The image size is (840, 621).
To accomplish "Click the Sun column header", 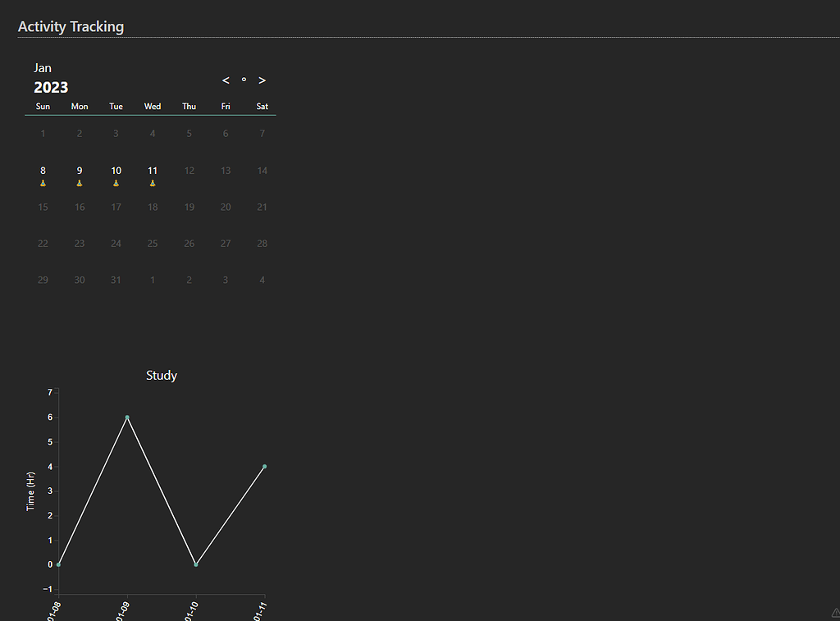I will [43, 106].
